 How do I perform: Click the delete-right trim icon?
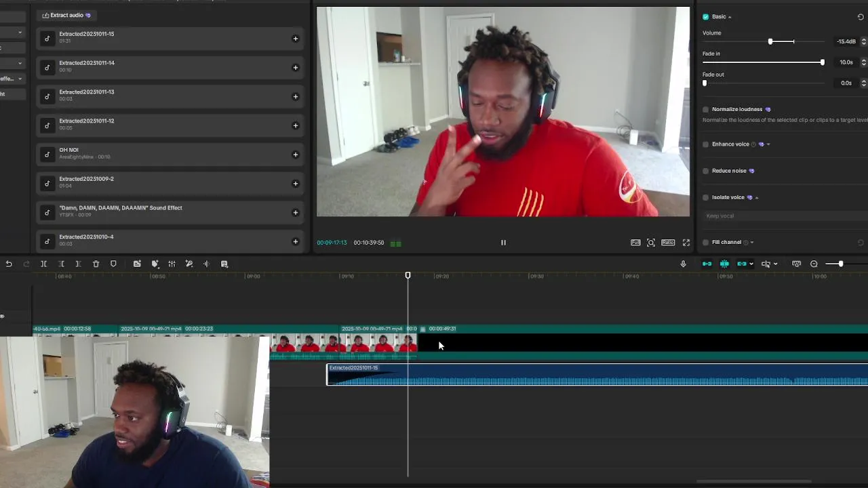78,264
